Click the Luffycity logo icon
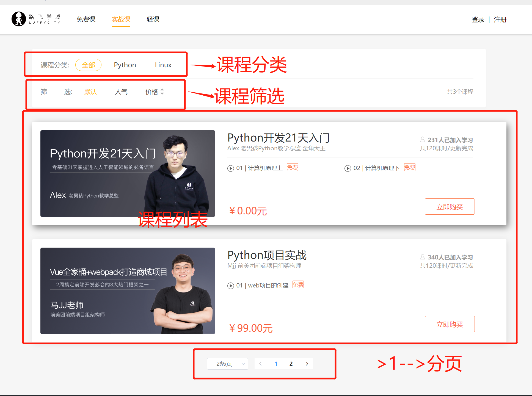The width and height of the screenshot is (532, 396). 19,19
